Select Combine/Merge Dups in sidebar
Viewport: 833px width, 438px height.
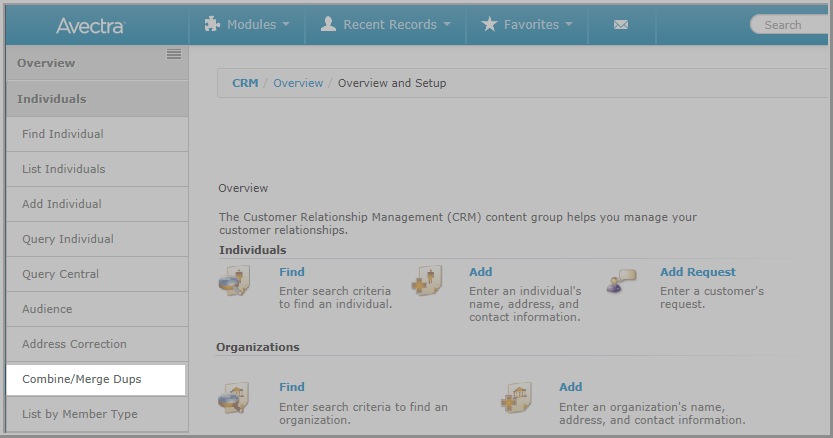(x=96, y=380)
